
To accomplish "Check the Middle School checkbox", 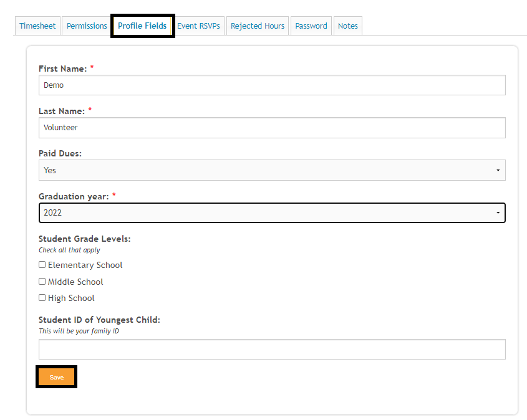I will point(42,281).
